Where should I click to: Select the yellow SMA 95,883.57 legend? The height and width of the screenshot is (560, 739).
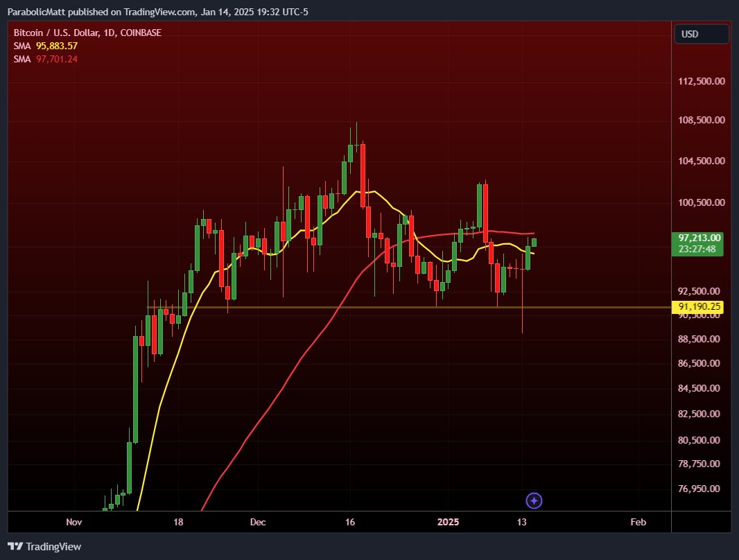coord(45,46)
